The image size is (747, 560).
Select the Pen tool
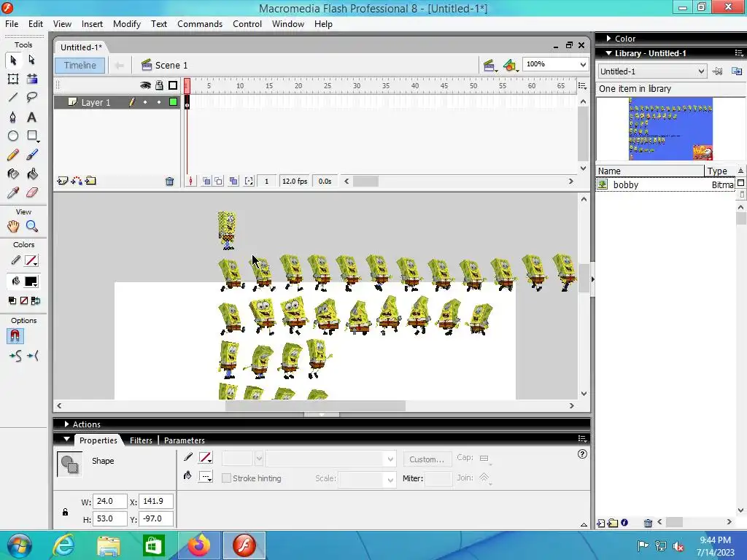13,117
